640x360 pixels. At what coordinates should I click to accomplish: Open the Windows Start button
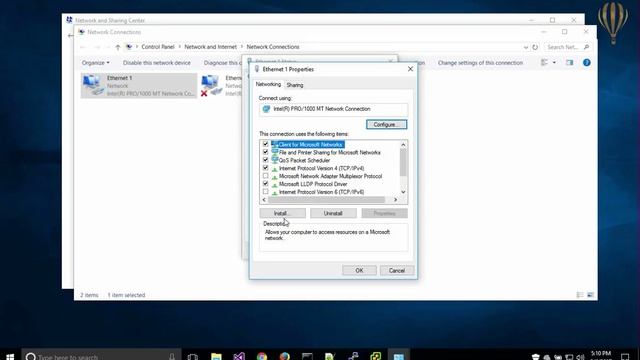click(x=10, y=356)
